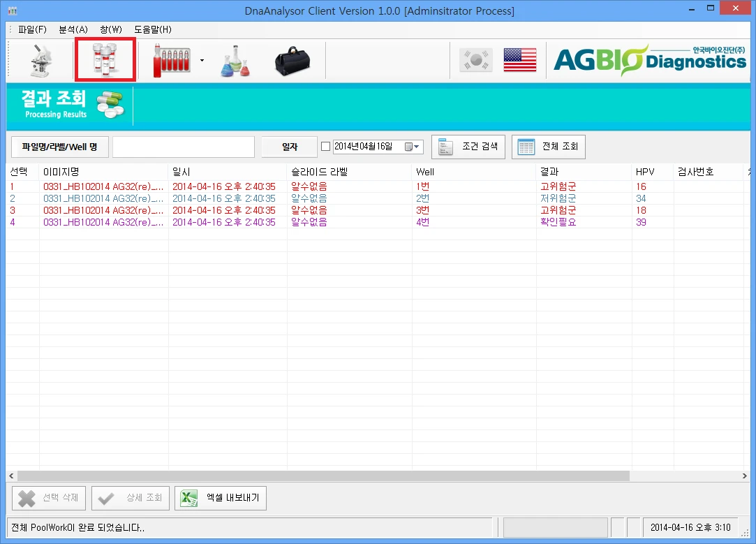Close the DnaAnalysor window
This screenshot has height=544, width=756.
tap(736, 8)
